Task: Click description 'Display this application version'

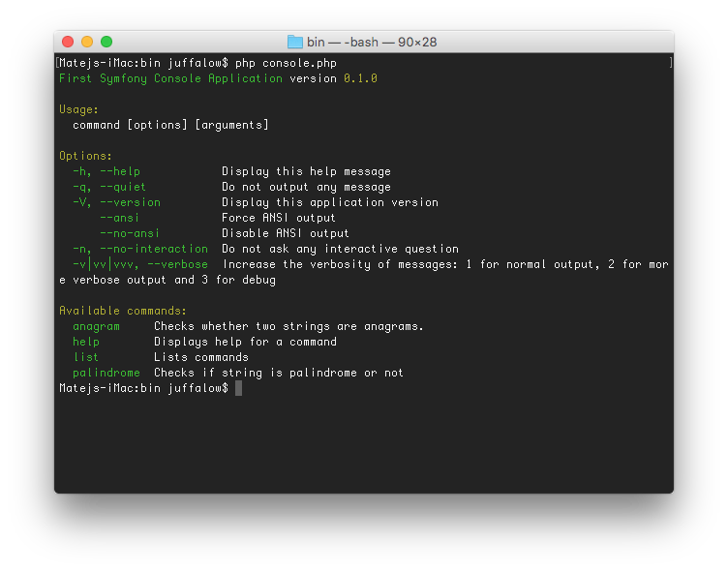Action: 330,202
